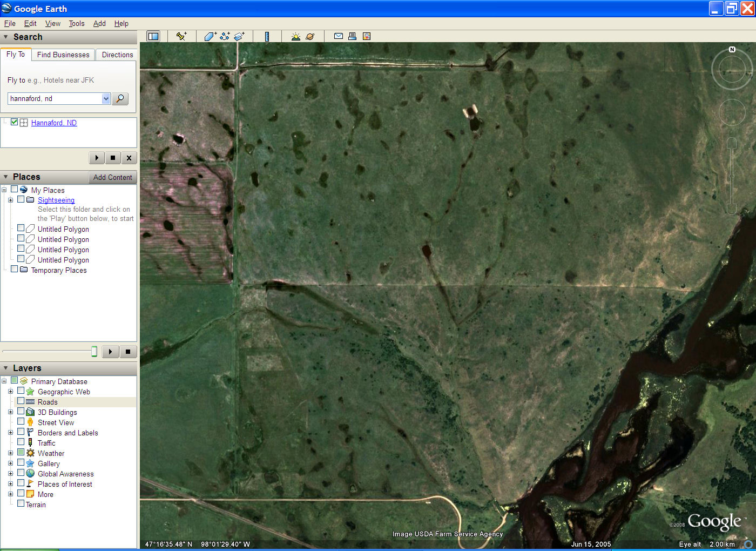
Task: Click the Traffic light layer icon
Action: pos(30,443)
